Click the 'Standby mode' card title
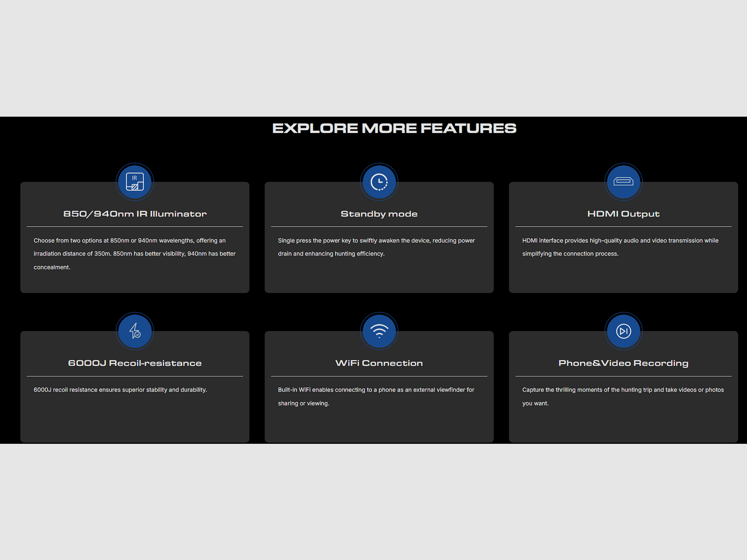The image size is (747, 560). point(379,214)
